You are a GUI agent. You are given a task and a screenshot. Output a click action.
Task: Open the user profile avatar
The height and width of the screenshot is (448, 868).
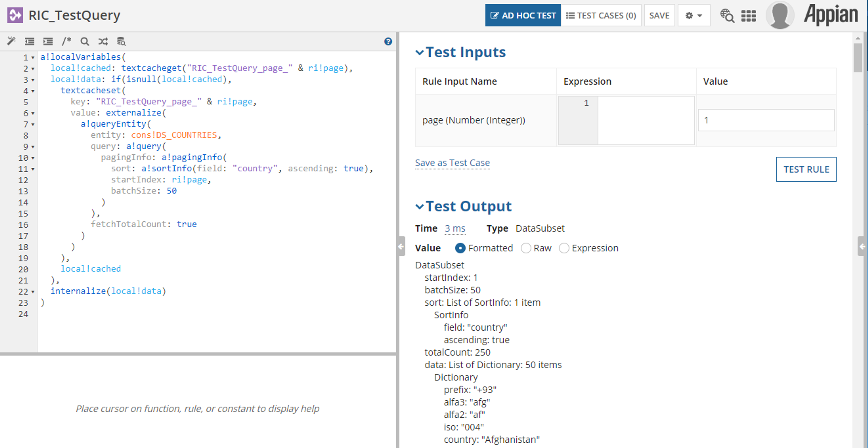[780, 15]
